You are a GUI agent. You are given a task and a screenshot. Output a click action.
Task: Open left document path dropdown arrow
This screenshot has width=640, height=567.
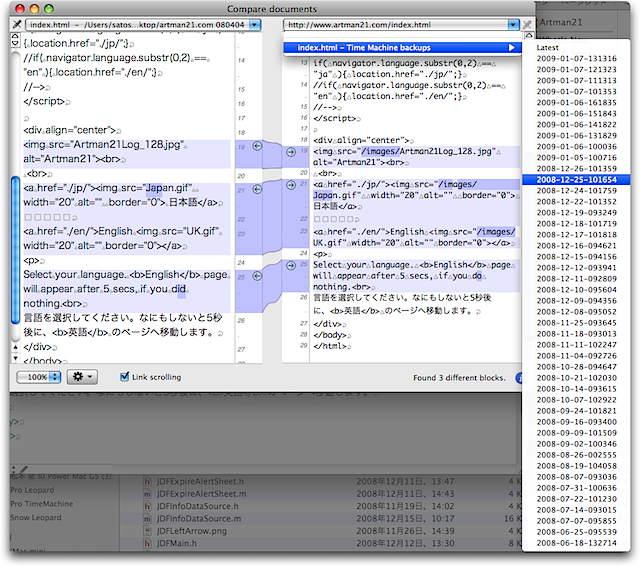(x=255, y=25)
